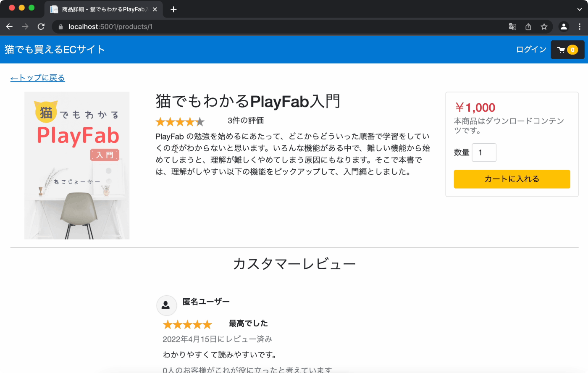588x373 pixels.
Task: Click the わかりやすくて読みやすいです review text
Action: pyautogui.click(x=221, y=355)
